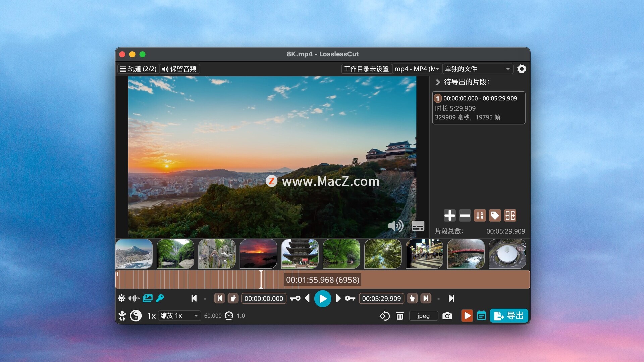The width and height of the screenshot is (644, 362).
Task: Click the total duration 00:05:29.909 text
Action: pyautogui.click(x=505, y=231)
